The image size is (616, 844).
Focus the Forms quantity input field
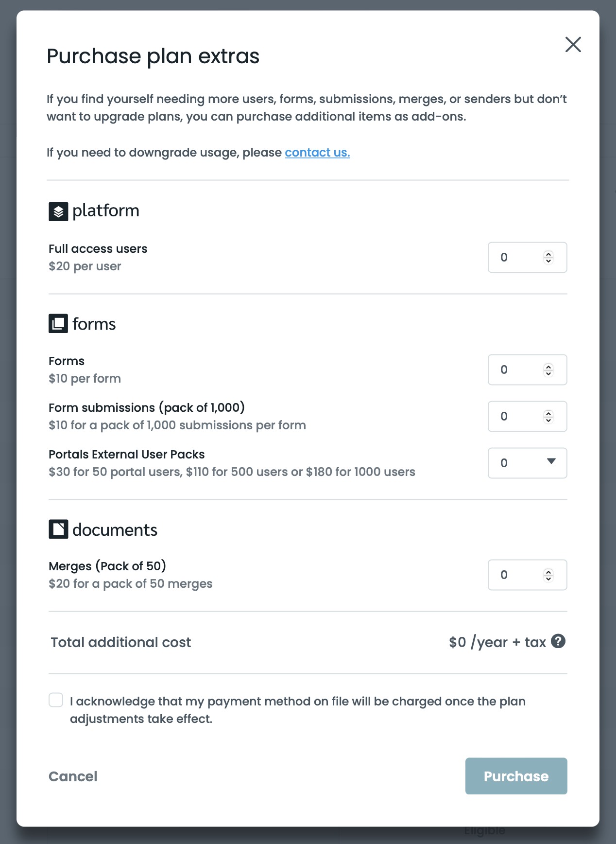(515, 370)
